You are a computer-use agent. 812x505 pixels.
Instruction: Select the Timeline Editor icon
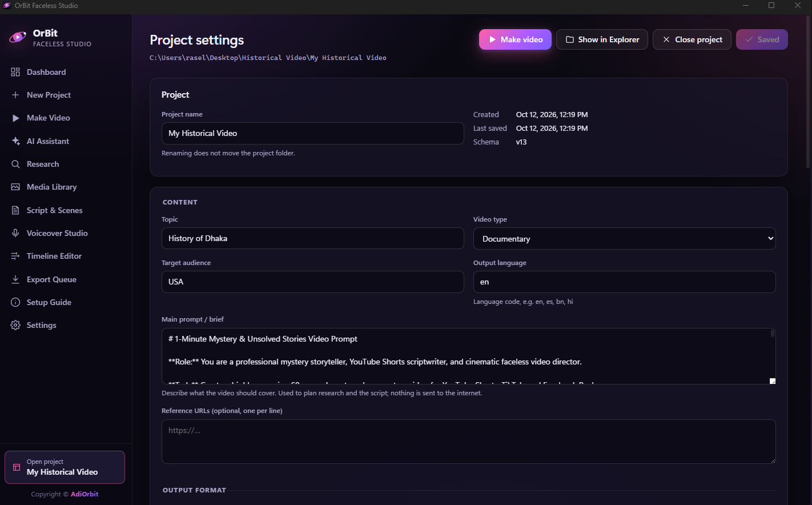(15, 256)
